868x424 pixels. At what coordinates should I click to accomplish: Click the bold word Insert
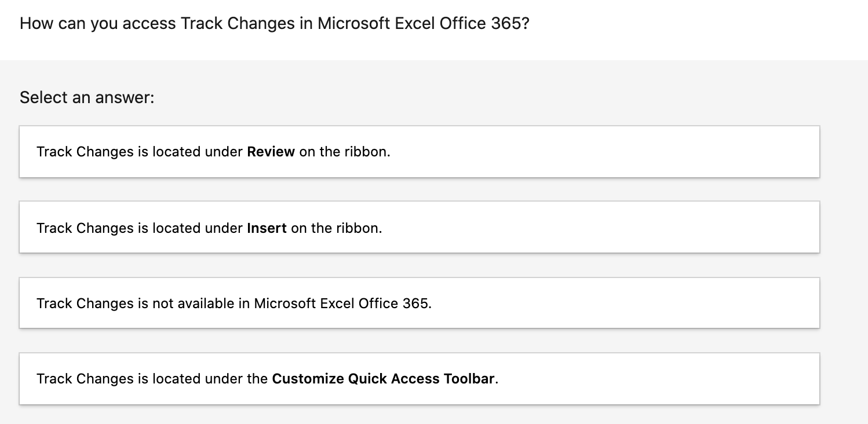click(267, 228)
